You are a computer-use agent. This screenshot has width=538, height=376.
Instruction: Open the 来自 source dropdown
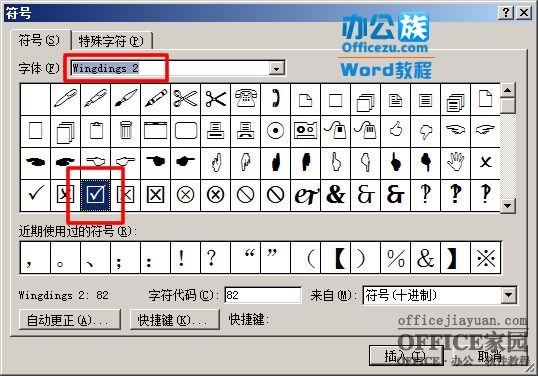pyautogui.click(x=508, y=295)
